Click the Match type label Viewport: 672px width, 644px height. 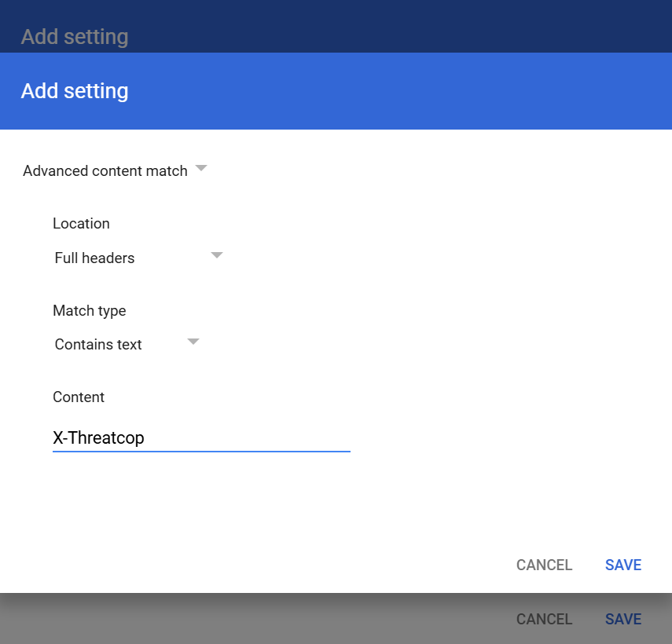pyautogui.click(x=89, y=311)
